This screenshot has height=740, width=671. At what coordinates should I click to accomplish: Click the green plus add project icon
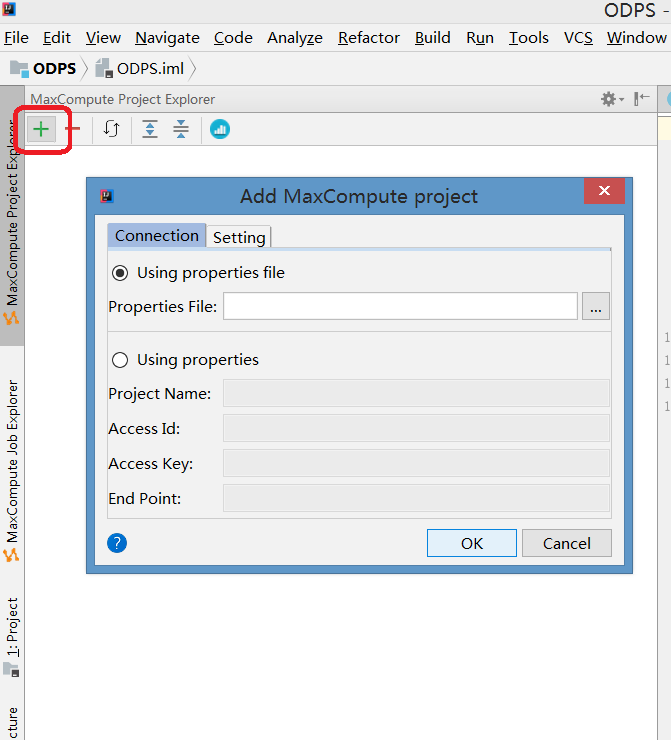tap(41, 129)
